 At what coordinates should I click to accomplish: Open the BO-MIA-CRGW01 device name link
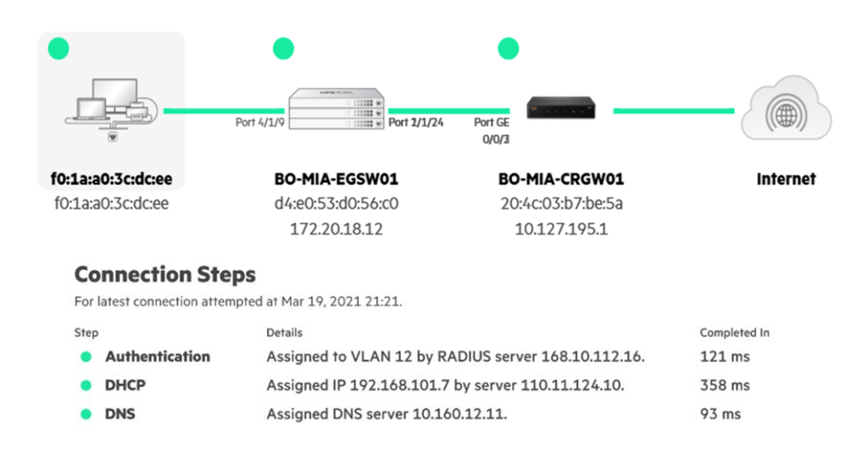[561, 180]
